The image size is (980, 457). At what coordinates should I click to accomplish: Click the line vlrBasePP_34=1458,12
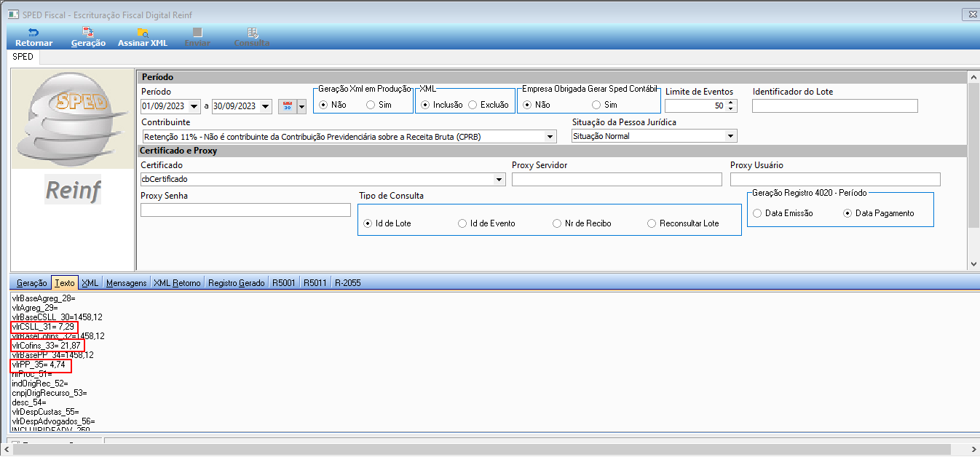(52, 354)
